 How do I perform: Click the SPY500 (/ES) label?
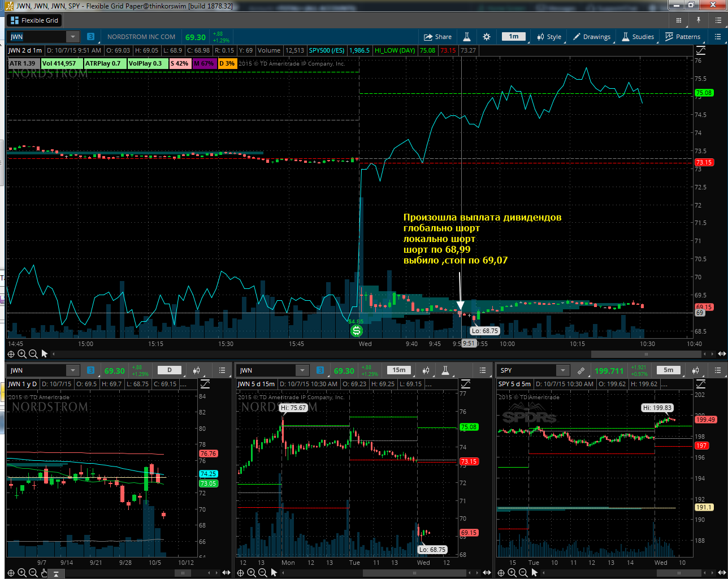click(x=327, y=50)
